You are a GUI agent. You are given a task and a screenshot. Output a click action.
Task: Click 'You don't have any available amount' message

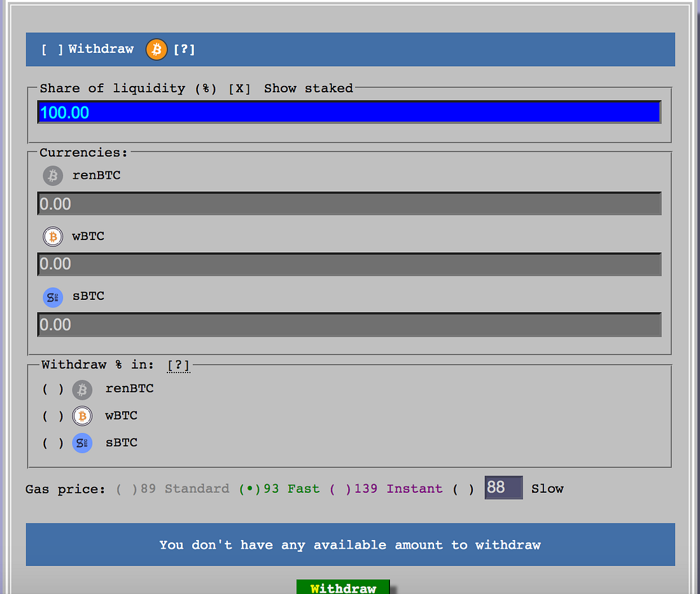[350, 545]
